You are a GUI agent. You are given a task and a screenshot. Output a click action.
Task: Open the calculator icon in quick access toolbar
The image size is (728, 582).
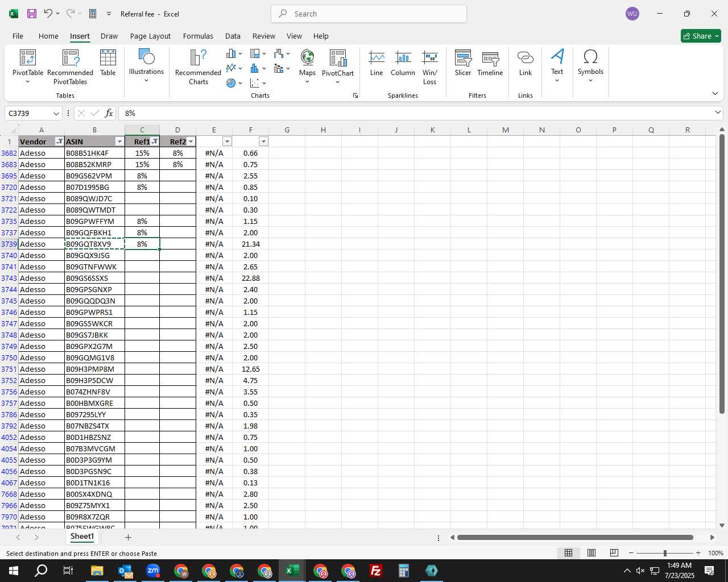click(93, 14)
